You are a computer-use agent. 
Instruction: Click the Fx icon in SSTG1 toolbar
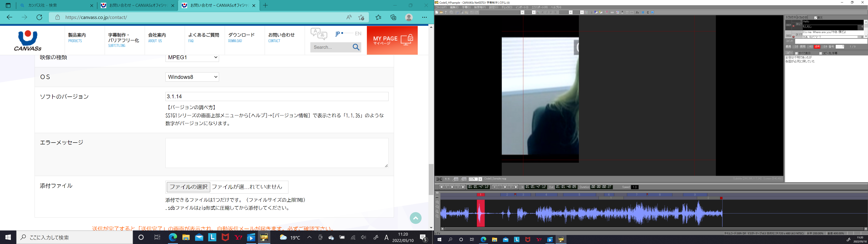click(x=637, y=12)
